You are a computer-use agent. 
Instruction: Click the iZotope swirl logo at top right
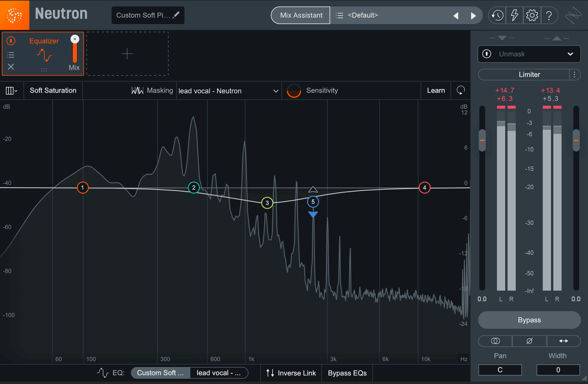coord(573,15)
